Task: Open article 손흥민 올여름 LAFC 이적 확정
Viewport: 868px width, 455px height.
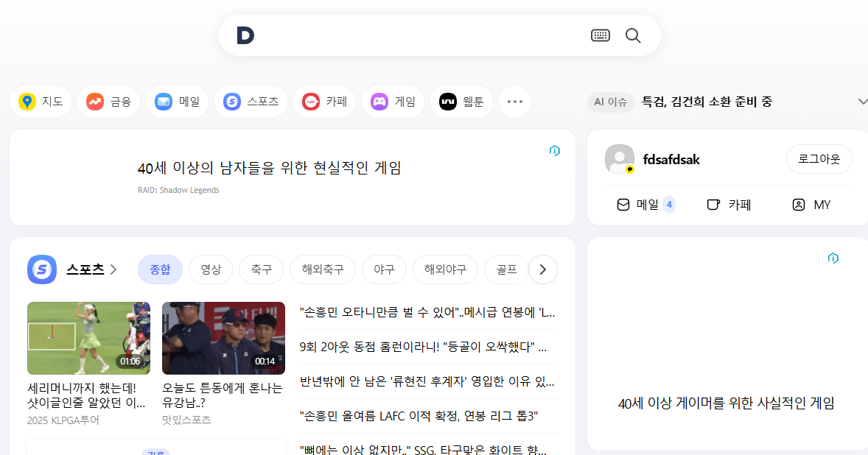Action: pos(419,416)
